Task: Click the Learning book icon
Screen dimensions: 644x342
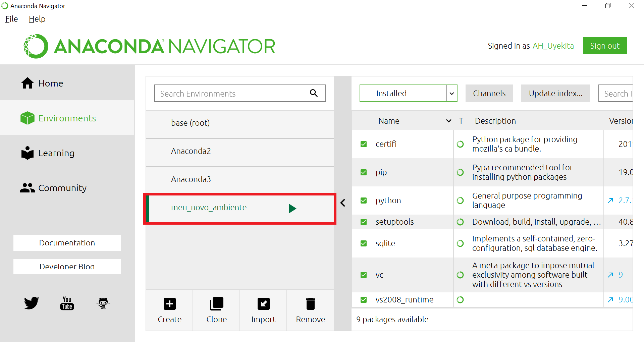Action: 28,153
